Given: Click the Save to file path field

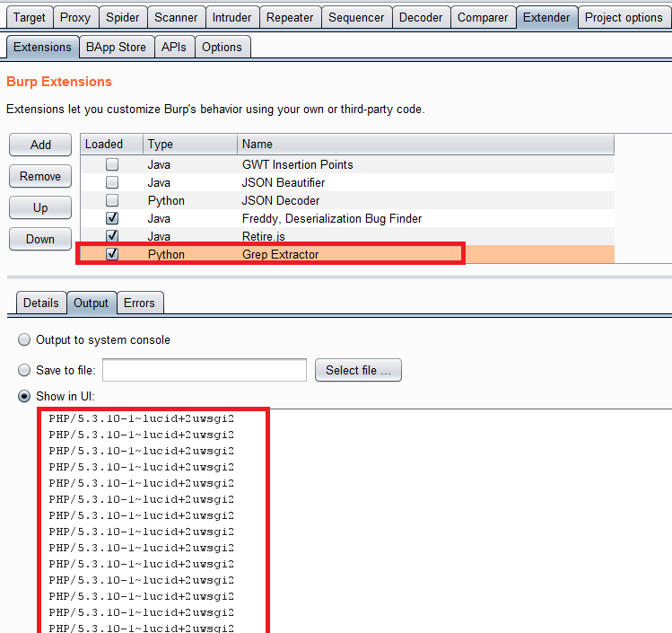Looking at the screenshot, I should [x=205, y=370].
